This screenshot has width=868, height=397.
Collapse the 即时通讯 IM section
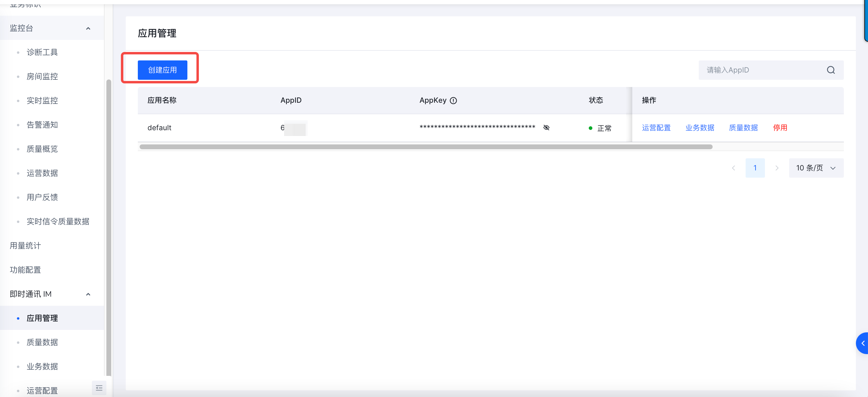pos(88,294)
